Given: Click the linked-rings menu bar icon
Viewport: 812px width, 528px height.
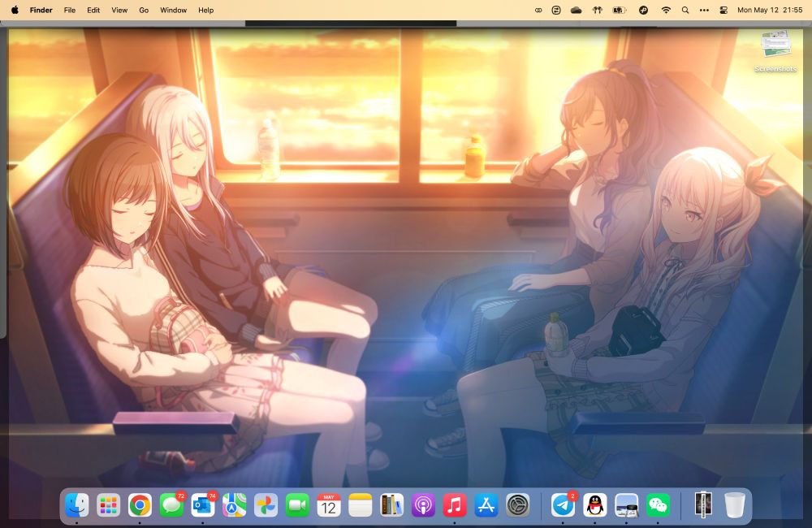Looking at the screenshot, I should [x=538, y=10].
